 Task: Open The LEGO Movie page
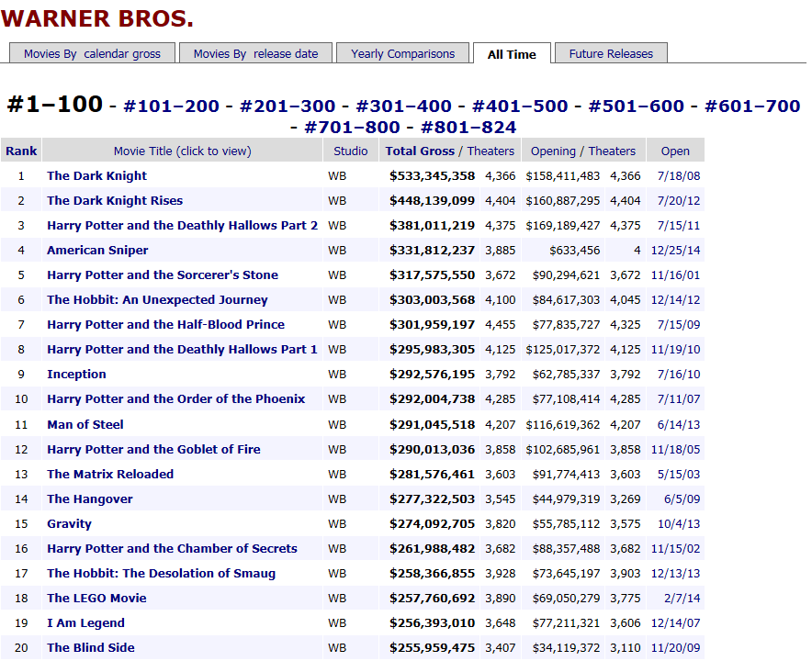coord(96,599)
